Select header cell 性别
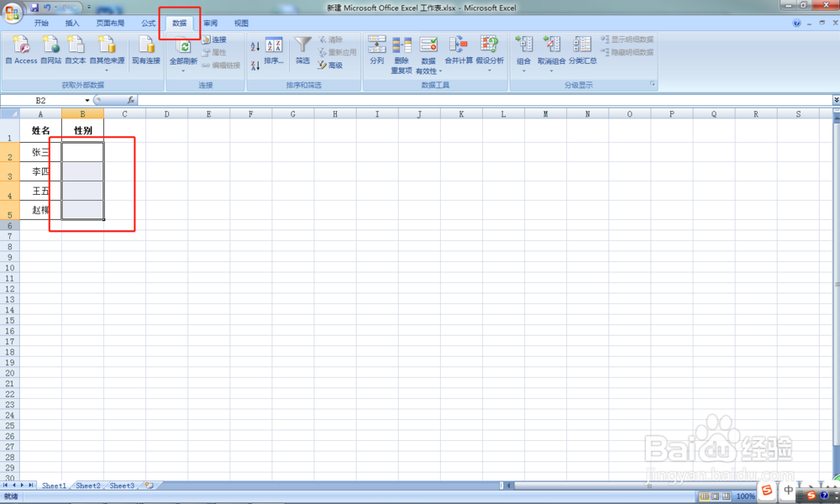The height and width of the screenshot is (504, 840). click(x=82, y=130)
